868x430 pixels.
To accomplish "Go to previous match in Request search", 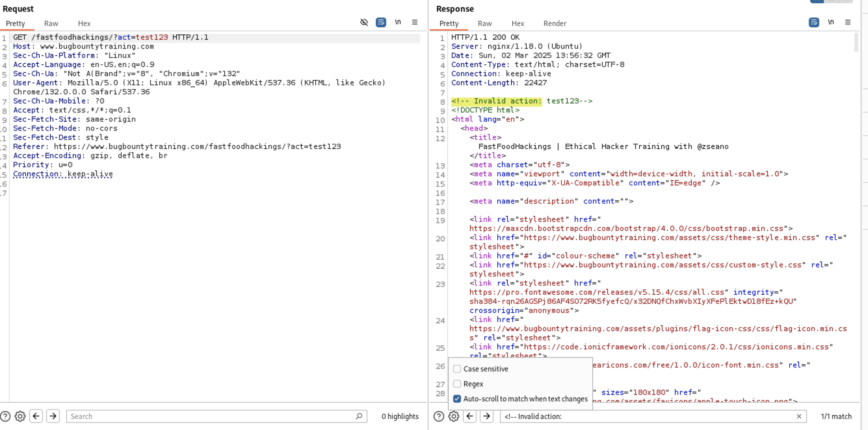I will coord(36,416).
